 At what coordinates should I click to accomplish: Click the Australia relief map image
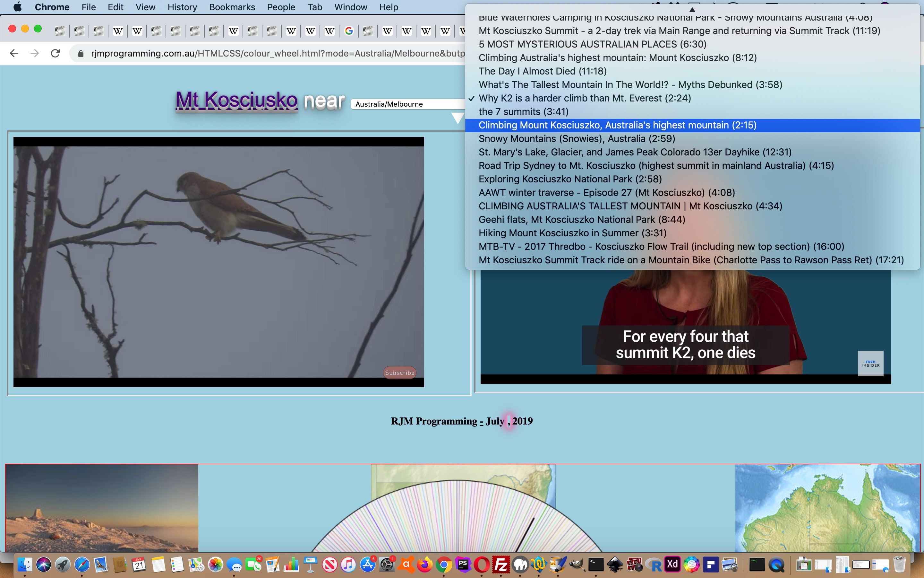[827, 508]
